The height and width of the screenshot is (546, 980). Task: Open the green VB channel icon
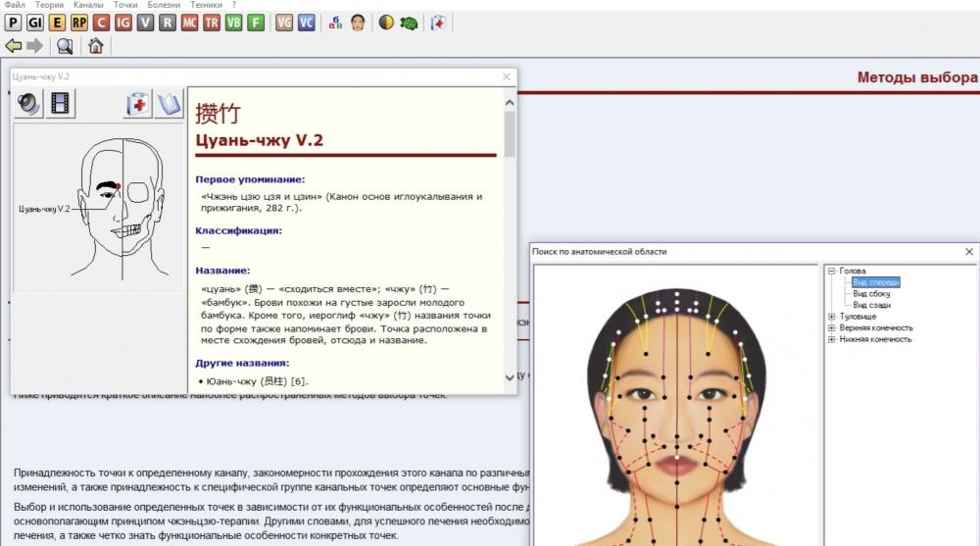[x=233, y=23]
